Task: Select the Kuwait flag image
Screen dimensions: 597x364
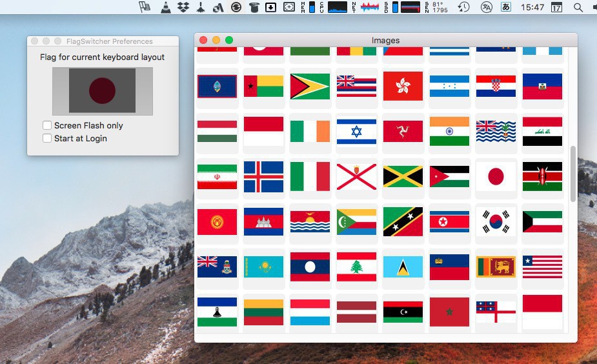Action: (x=542, y=221)
